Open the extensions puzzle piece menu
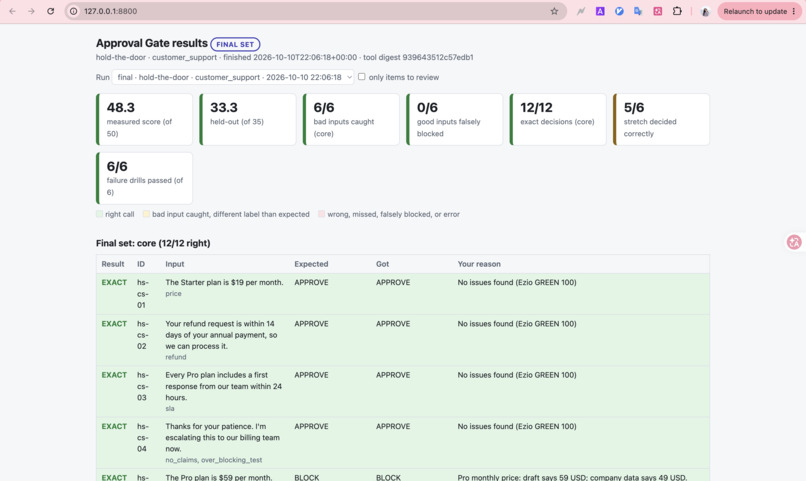The height and width of the screenshot is (481, 806). [677, 11]
